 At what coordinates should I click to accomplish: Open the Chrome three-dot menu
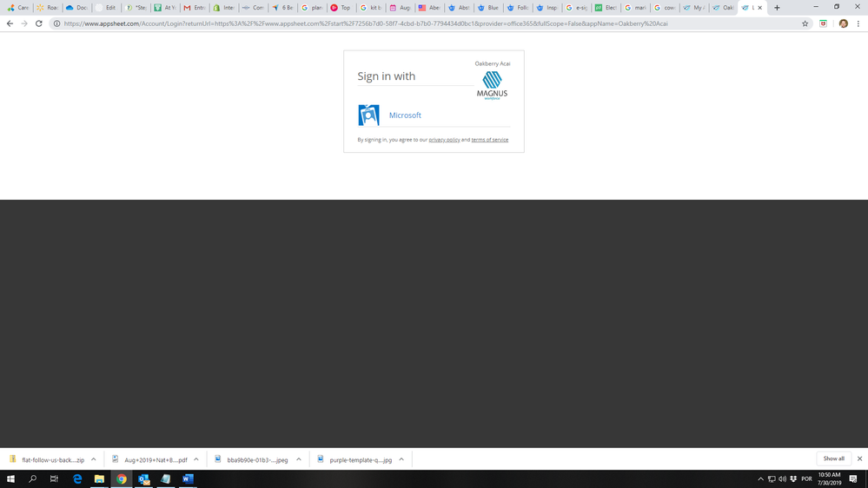[x=858, y=23]
